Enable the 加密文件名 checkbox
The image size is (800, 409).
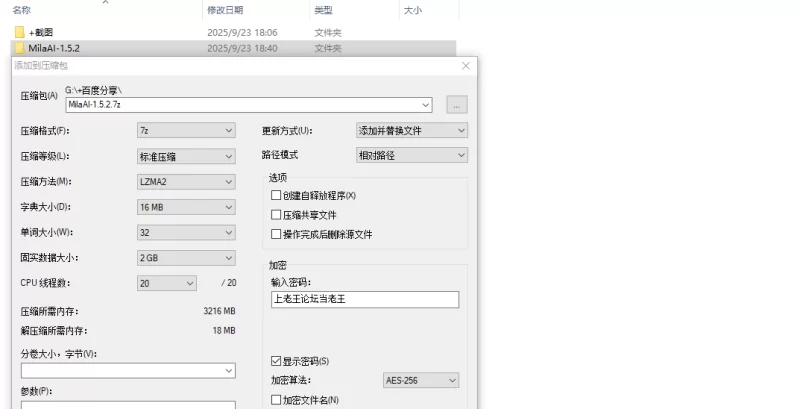click(276, 400)
